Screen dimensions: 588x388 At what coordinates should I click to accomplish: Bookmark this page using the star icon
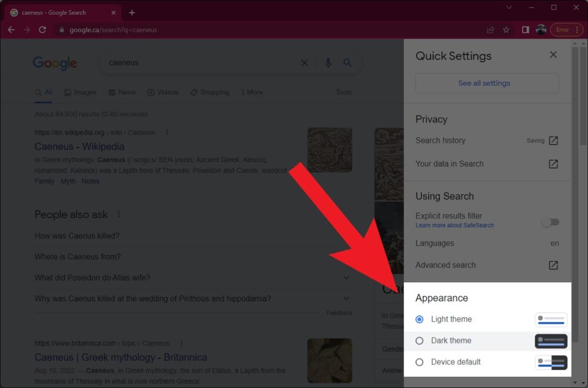(506, 29)
